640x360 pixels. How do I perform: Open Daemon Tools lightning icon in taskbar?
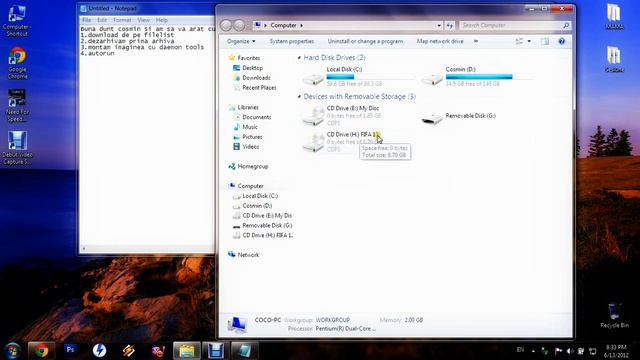coord(99,350)
